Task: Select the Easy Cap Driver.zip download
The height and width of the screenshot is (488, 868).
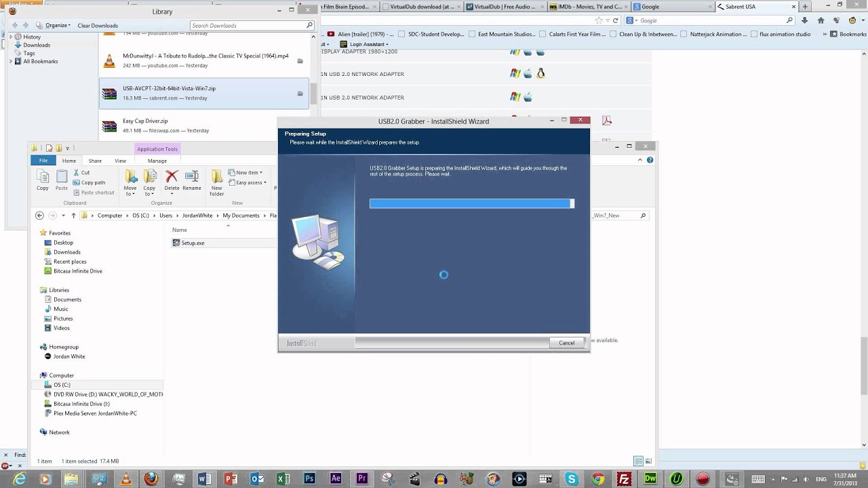Action: tap(204, 125)
